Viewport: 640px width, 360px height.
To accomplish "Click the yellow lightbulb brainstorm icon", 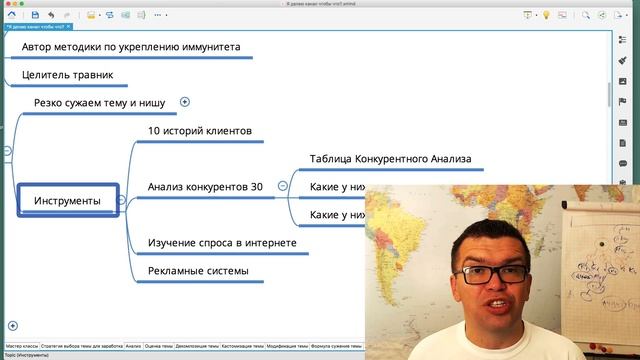I will (x=546, y=15).
